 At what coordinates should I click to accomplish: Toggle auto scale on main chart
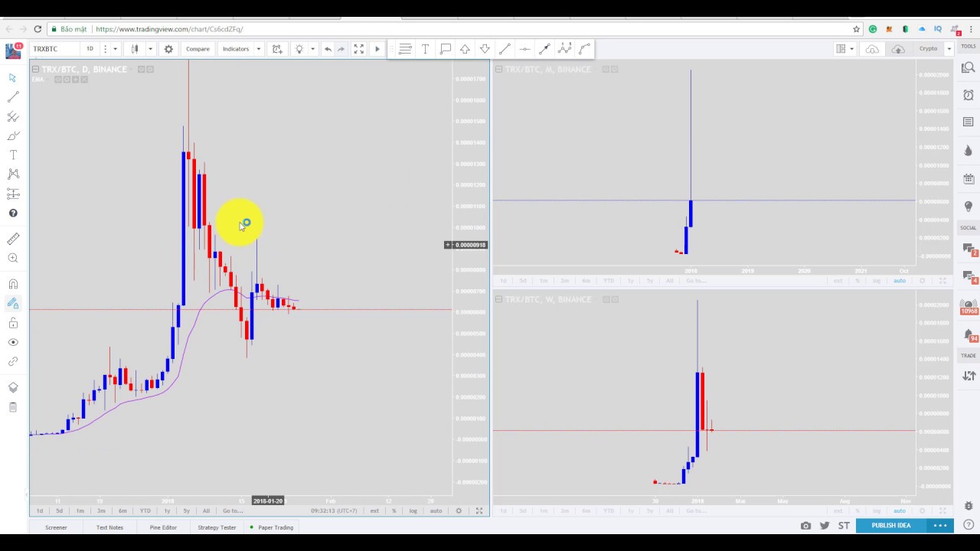[x=436, y=510]
